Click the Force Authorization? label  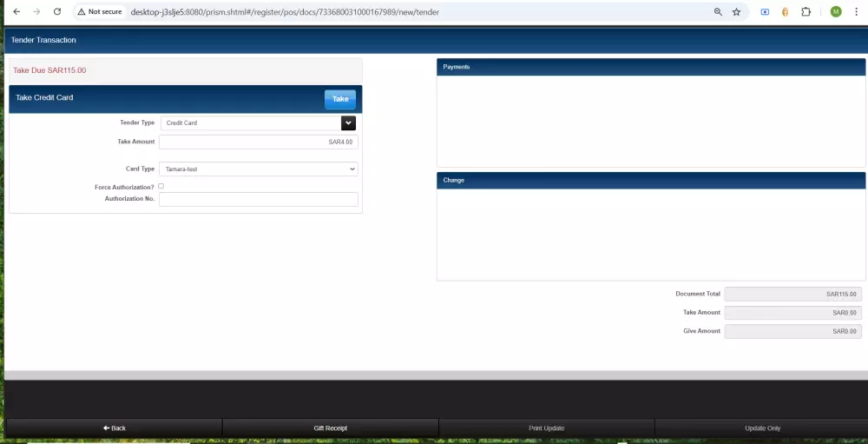124,188
